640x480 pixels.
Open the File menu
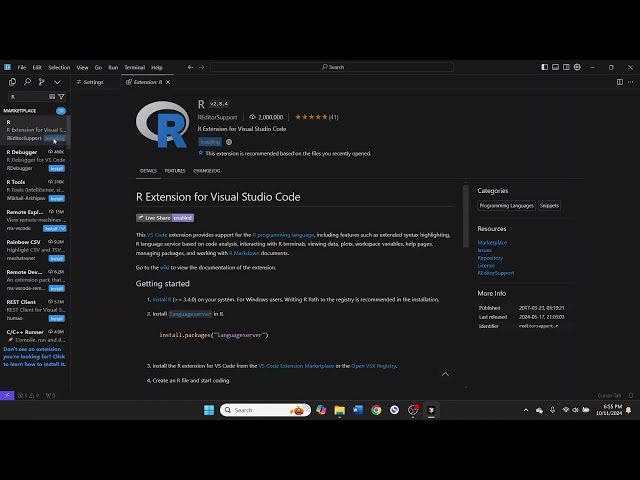(22, 67)
